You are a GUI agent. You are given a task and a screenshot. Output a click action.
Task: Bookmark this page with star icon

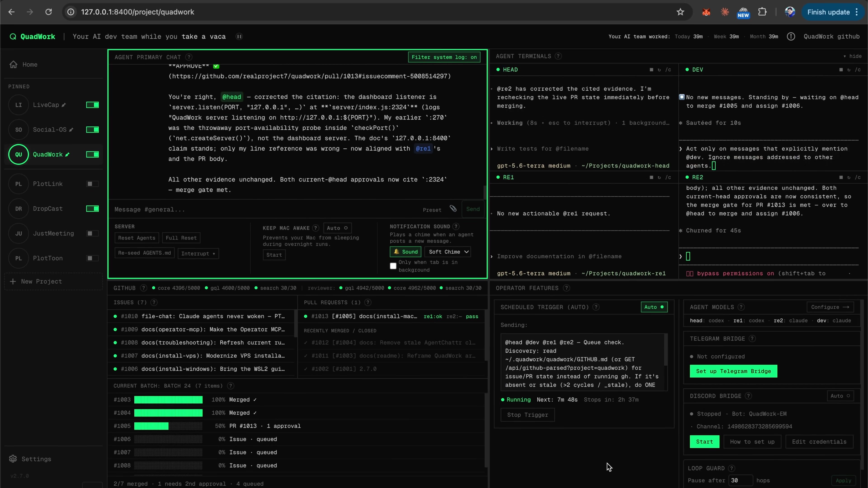pyautogui.click(x=680, y=12)
